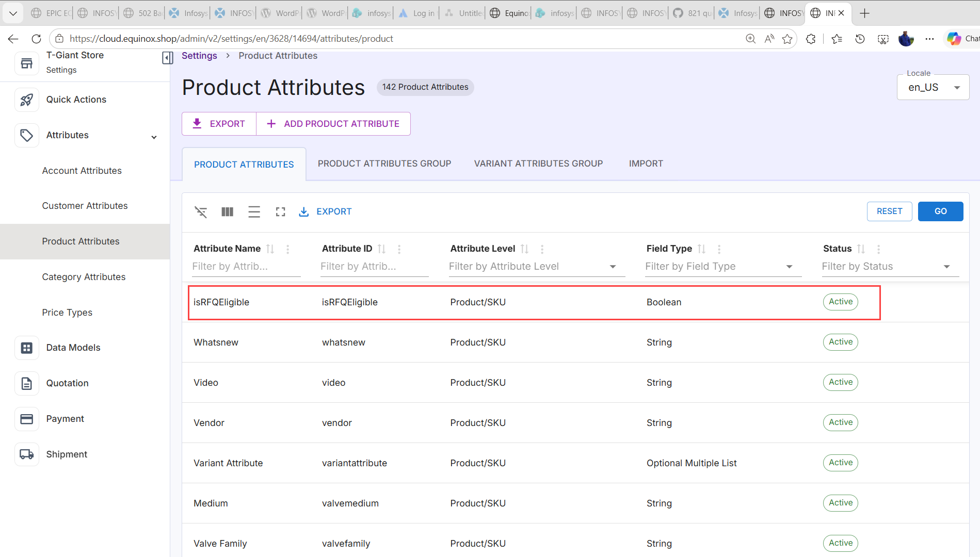Click the Reset button
The height and width of the screenshot is (557, 980).
coord(889,211)
